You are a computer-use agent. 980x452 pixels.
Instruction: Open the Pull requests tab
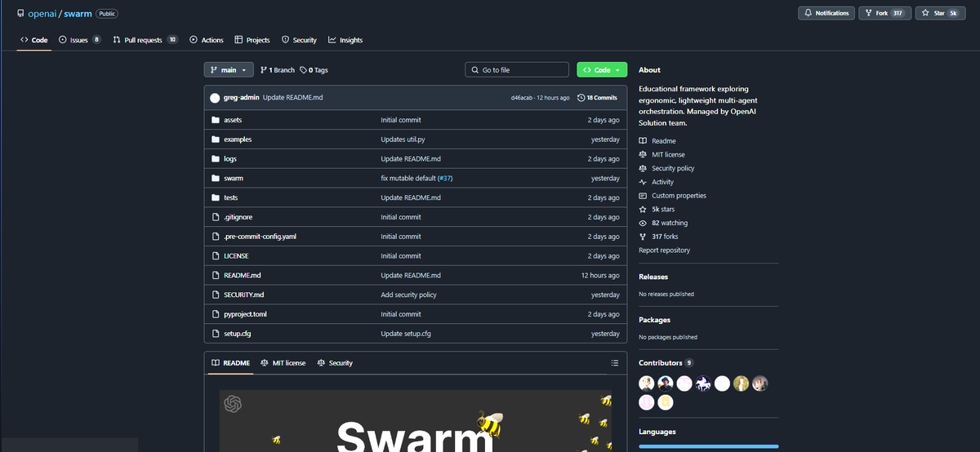pyautogui.click(x=145, y=40)
